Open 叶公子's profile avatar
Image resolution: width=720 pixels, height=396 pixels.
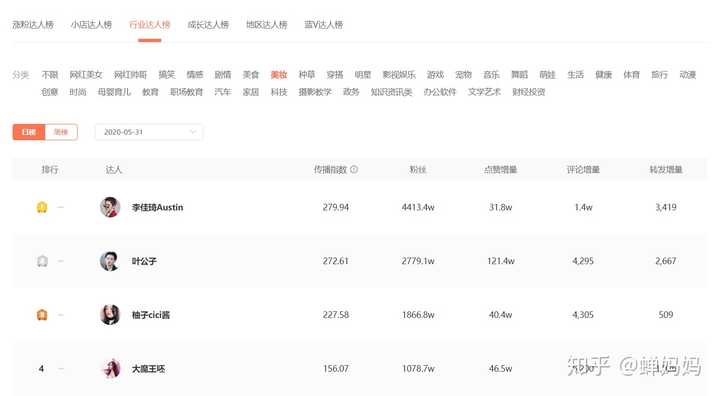(110, 261)
